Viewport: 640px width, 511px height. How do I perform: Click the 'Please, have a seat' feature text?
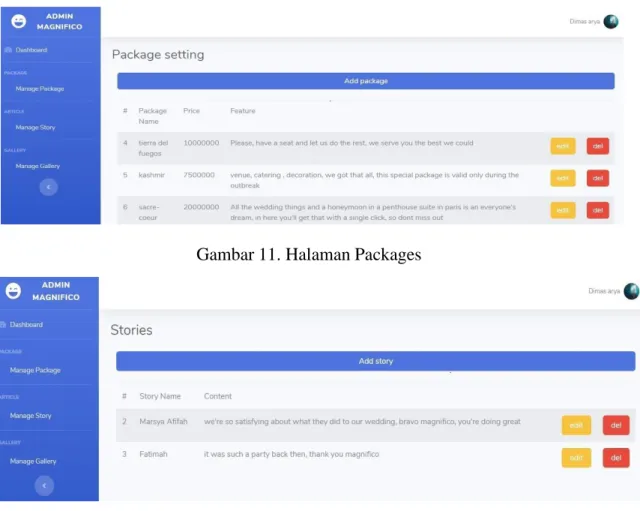pos(352,143)
